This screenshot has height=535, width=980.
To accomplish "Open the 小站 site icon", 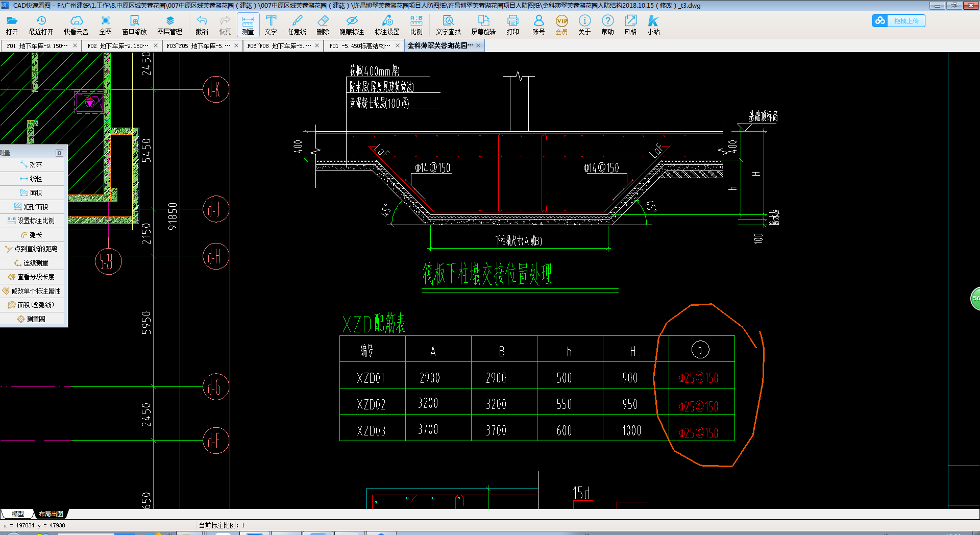I will (654, 25).
